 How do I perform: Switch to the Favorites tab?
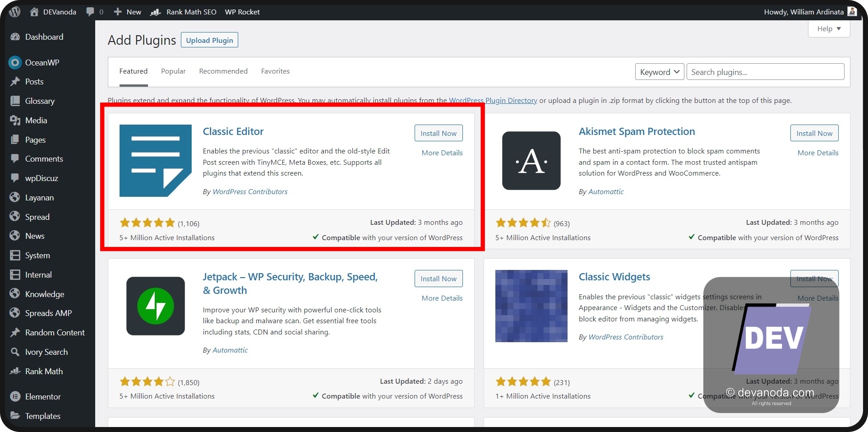tap(275, 71)
